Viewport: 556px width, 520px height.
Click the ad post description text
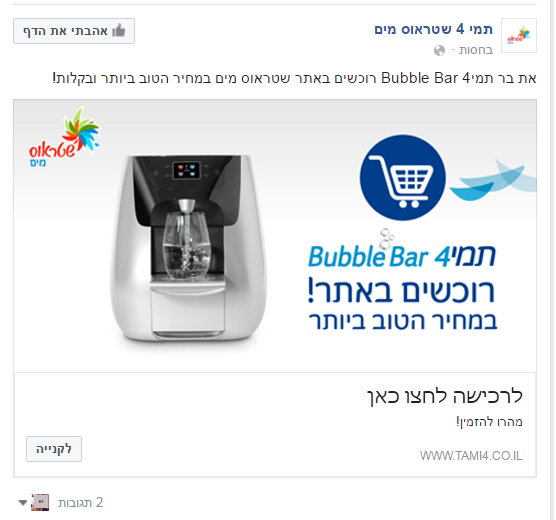coord(294,78)
